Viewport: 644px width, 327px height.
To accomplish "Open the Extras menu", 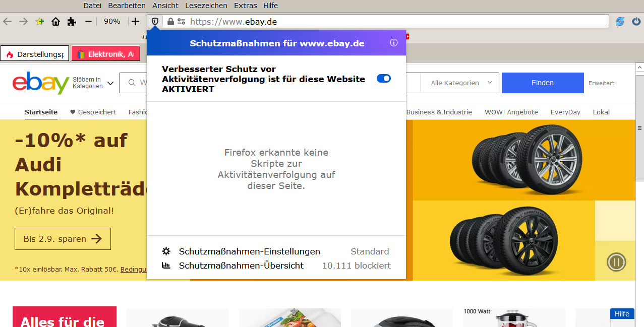I will (246, 6).
